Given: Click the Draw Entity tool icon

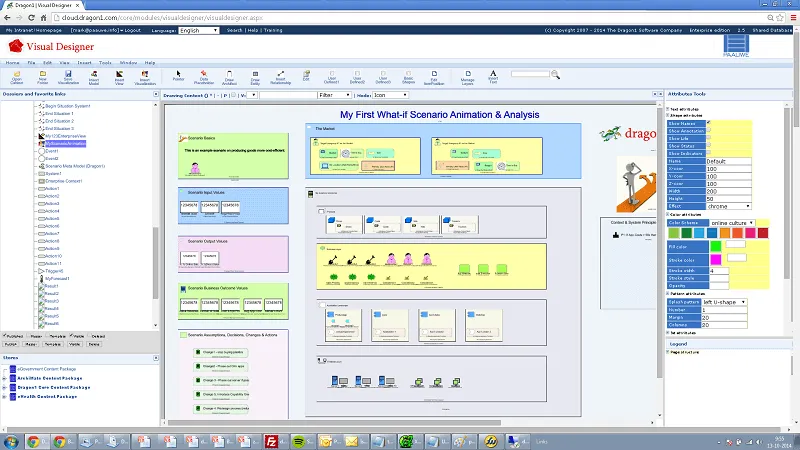Looking at the screenshot, I should point(256,77).
